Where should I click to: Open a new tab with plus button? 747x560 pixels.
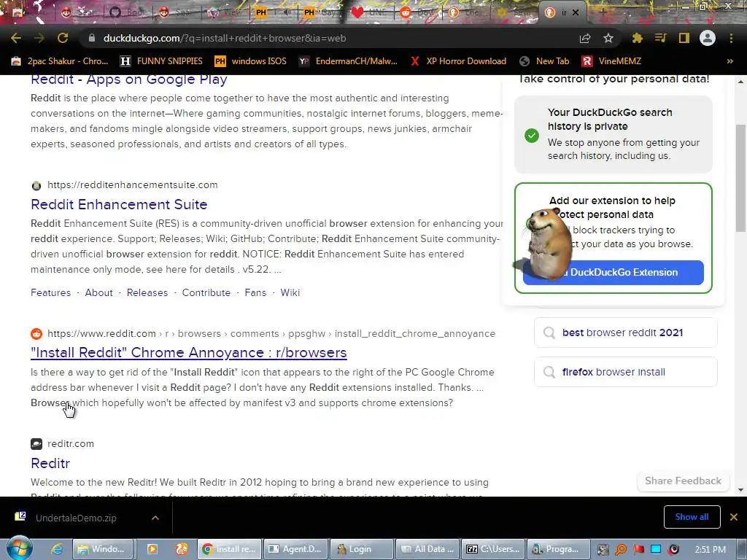(602, 12)
